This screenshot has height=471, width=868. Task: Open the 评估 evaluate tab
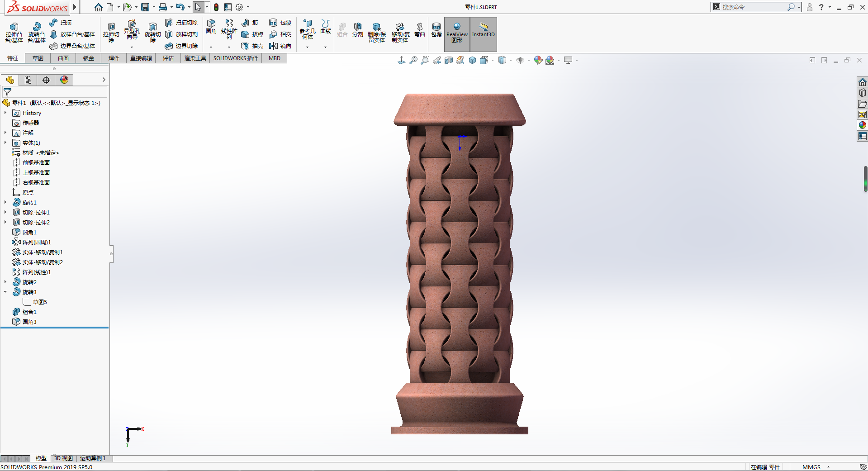pyautogui.click(x=168, y=58)
